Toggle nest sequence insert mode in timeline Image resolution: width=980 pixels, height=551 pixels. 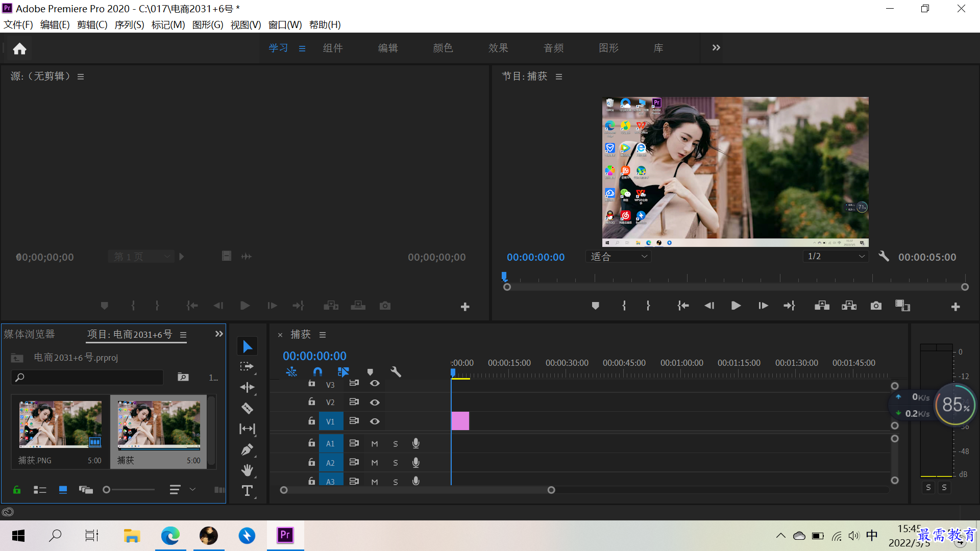[x=291, y=372]
